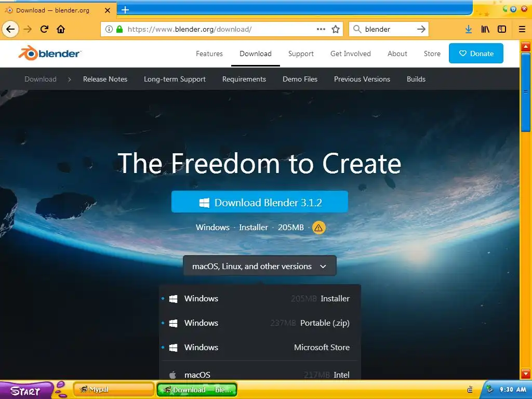Click the Donate button

pyautogui.click(x=476, y=54)
